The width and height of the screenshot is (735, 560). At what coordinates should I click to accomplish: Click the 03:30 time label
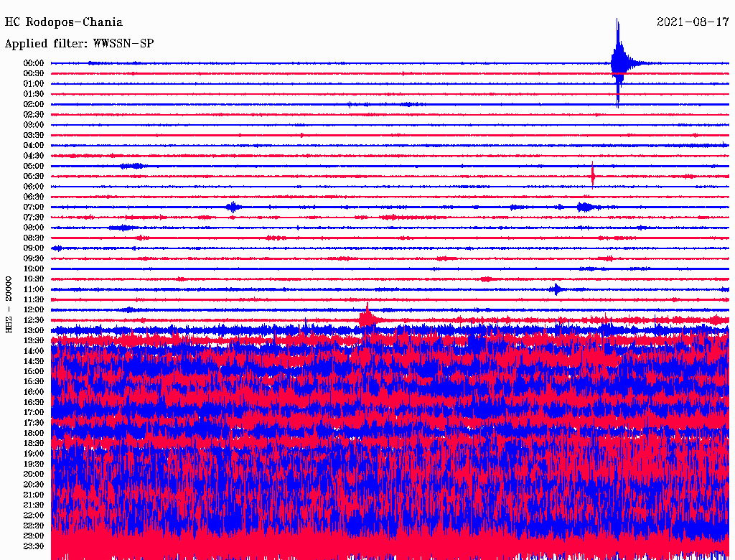(34, 135)
